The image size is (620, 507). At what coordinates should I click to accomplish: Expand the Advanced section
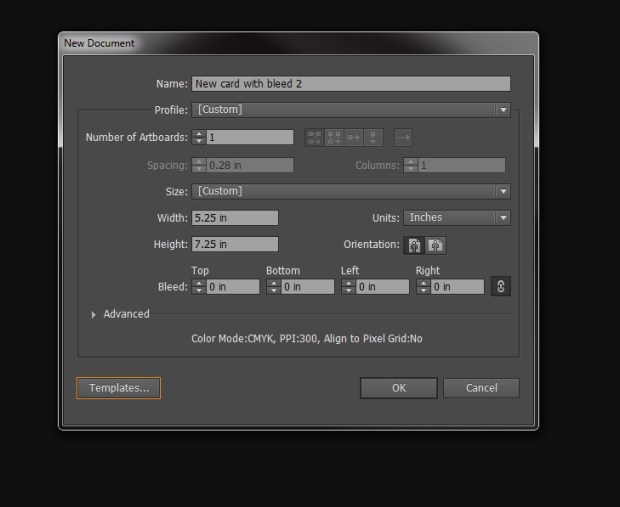tap(95, 314)
